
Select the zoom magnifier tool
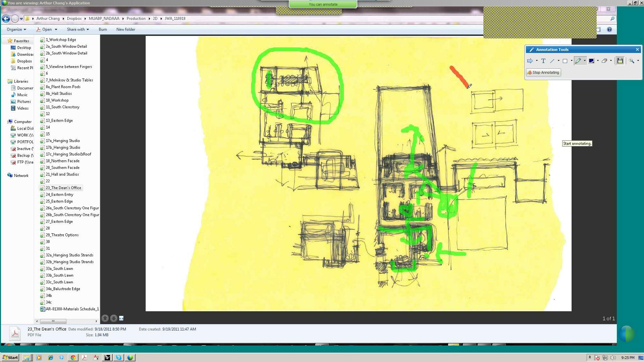tap(632, 61)
